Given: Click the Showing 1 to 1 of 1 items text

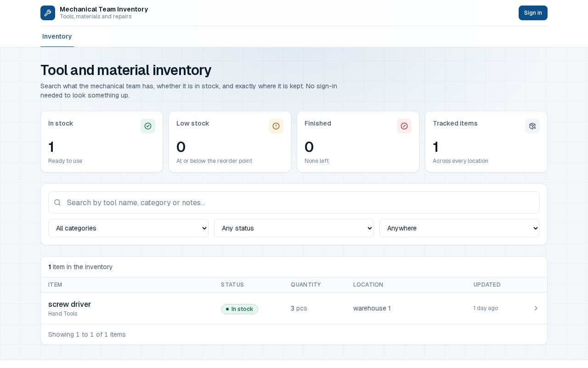Looking at the screenshot, I should [x=87, y=334].
